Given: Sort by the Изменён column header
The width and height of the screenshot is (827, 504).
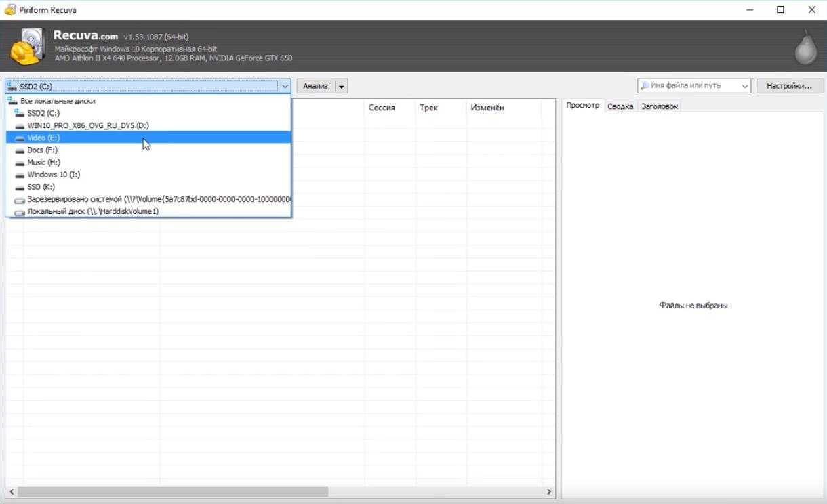Looking at the screenshot, I should (x=504, y=108).
